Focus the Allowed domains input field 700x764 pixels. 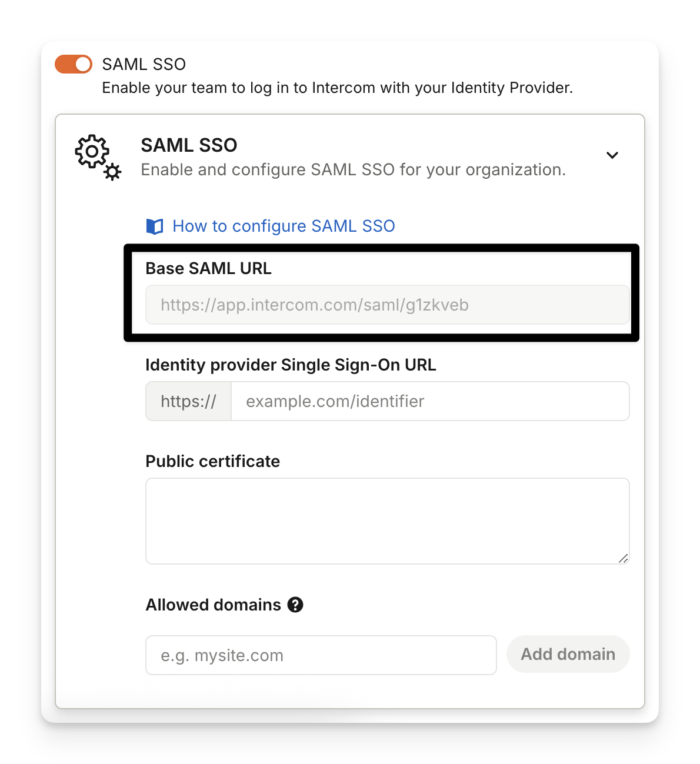click(x=321, y=655)
